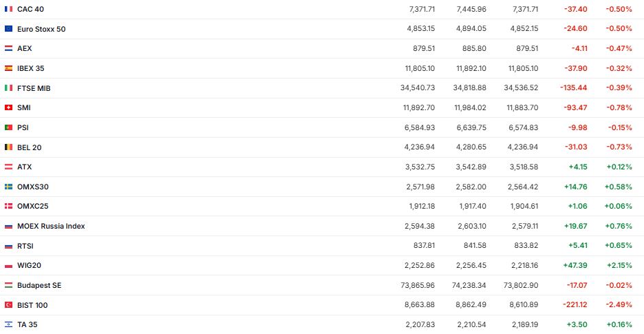Click the EU flag icon beside Euro Stoxx 50
The width and height of the screenshot is (644, 334).
click(8, 29)
